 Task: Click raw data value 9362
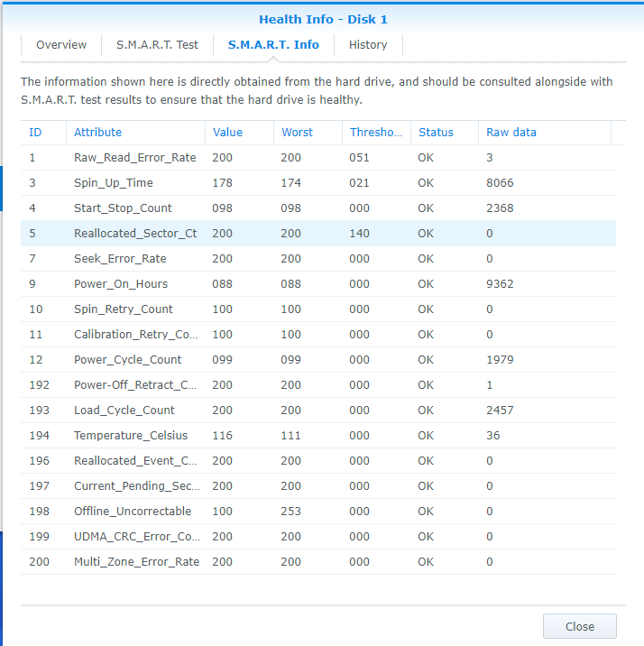(500, 284)
